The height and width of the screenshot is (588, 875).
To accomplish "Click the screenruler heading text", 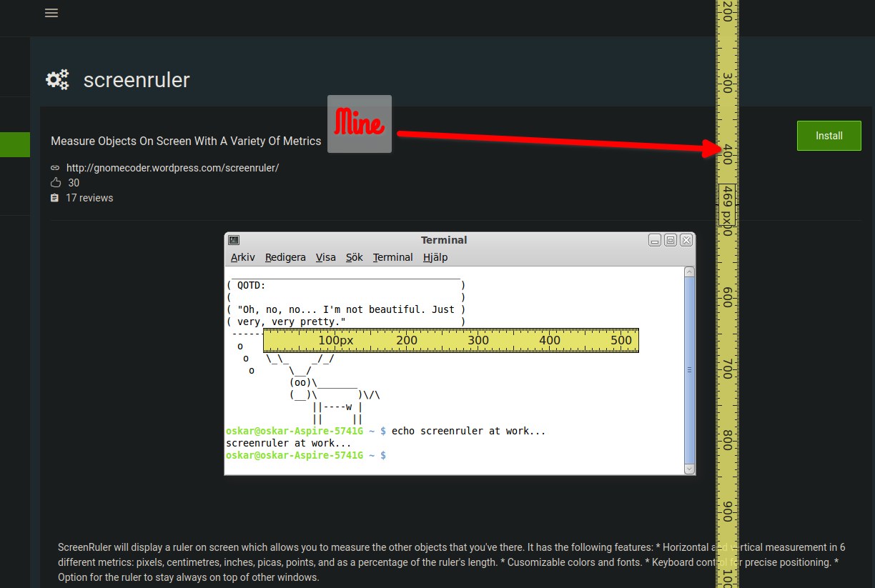I will (x=137, y=79).
